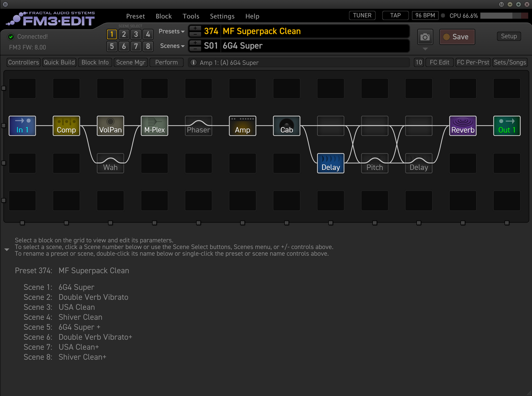The height and width of the screenshot is (396, 532).
Task: Select the Comp block
Action: (66, 126)
